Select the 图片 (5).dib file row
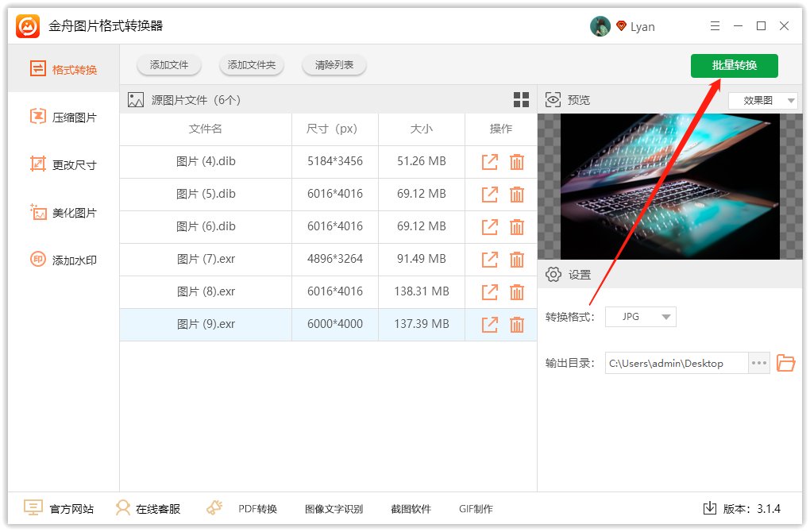Image resolution: width=810 pixels, height=532 pixels. (206, 194)
